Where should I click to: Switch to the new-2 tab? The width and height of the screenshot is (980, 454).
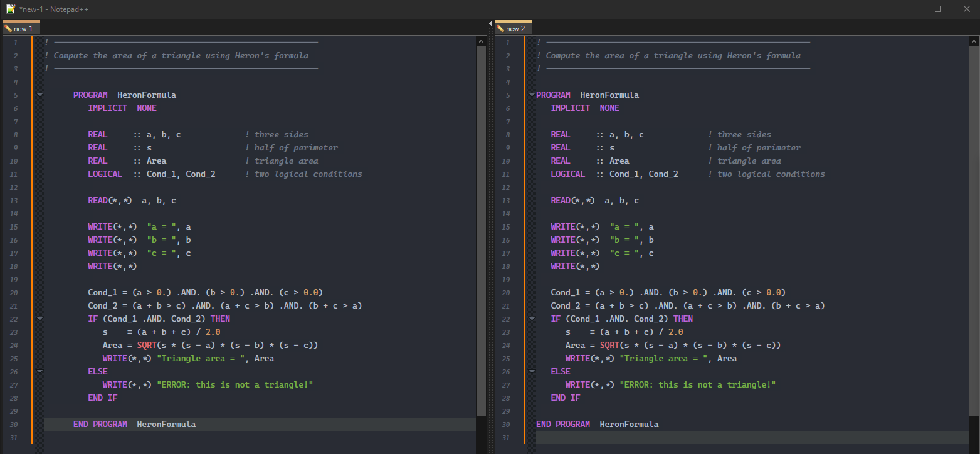coord(513,28)
